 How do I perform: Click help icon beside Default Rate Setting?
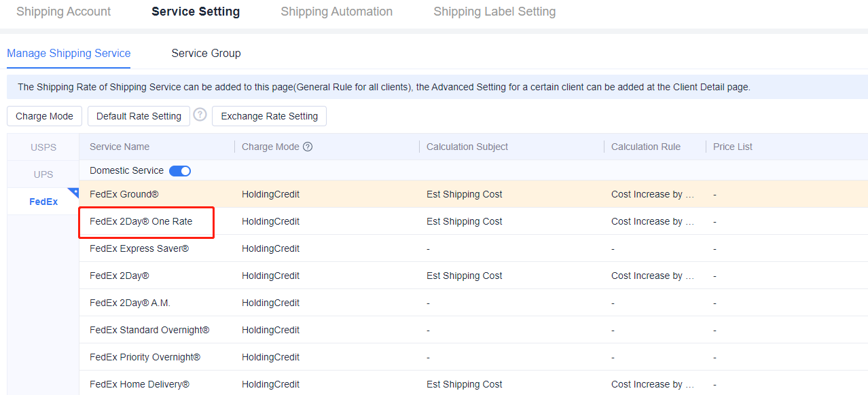[200, 115]
